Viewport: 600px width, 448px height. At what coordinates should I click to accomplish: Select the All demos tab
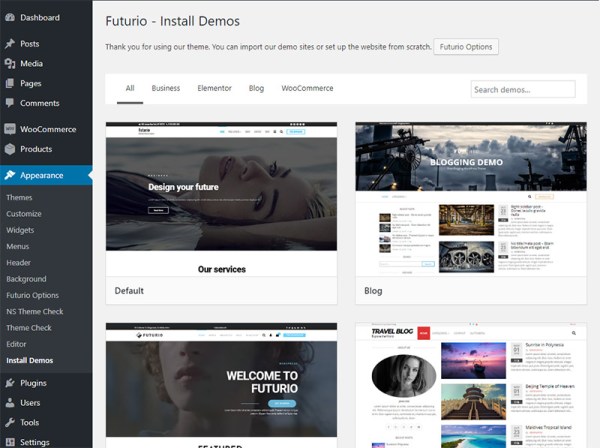(x=130, y=88)
